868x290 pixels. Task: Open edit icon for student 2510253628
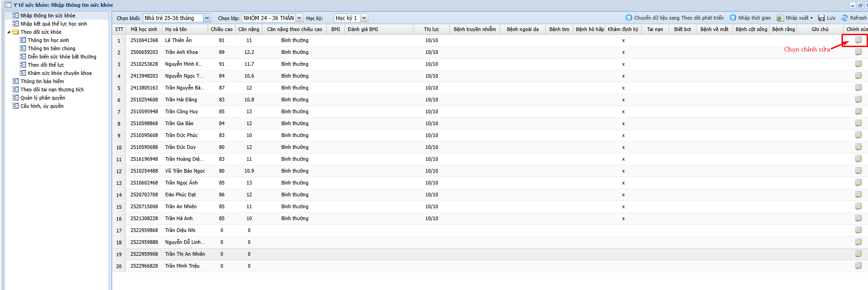click(858, 64)
